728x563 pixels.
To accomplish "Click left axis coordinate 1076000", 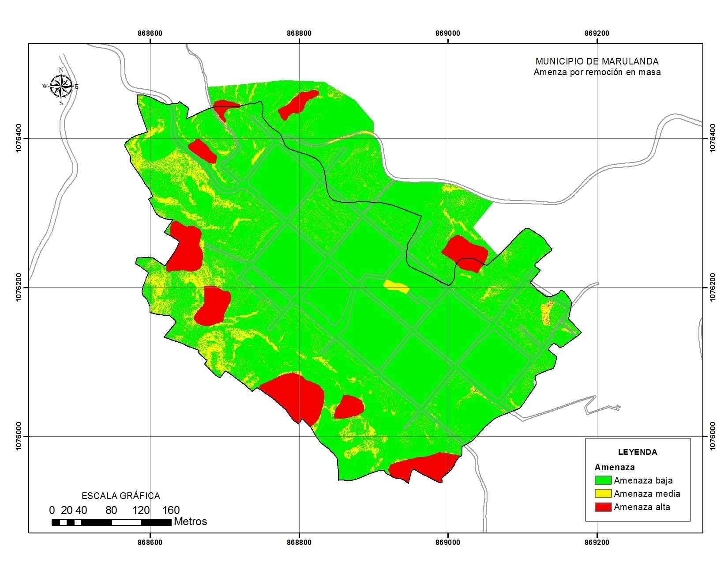I will (x=19, y=436).
